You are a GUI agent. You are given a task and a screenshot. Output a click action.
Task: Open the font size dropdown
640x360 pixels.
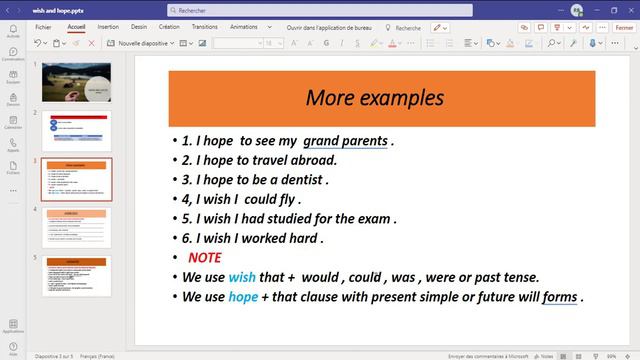click(x=280, y=43)
